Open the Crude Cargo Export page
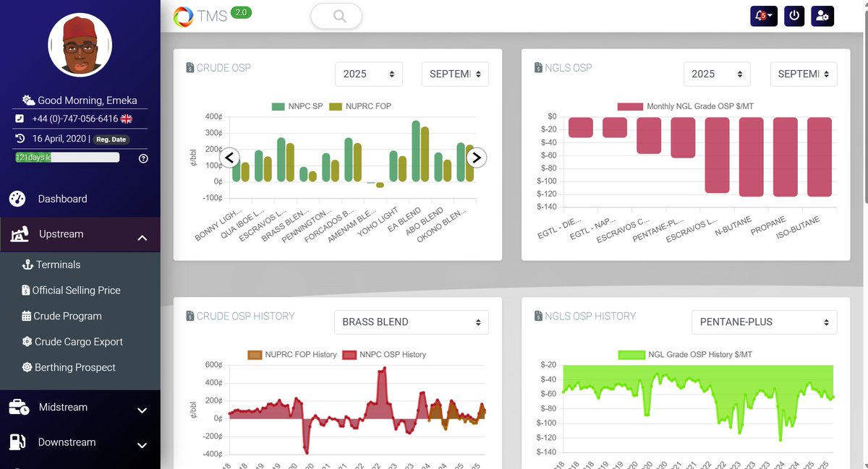868x469 pixels. (x=80, y=342)
